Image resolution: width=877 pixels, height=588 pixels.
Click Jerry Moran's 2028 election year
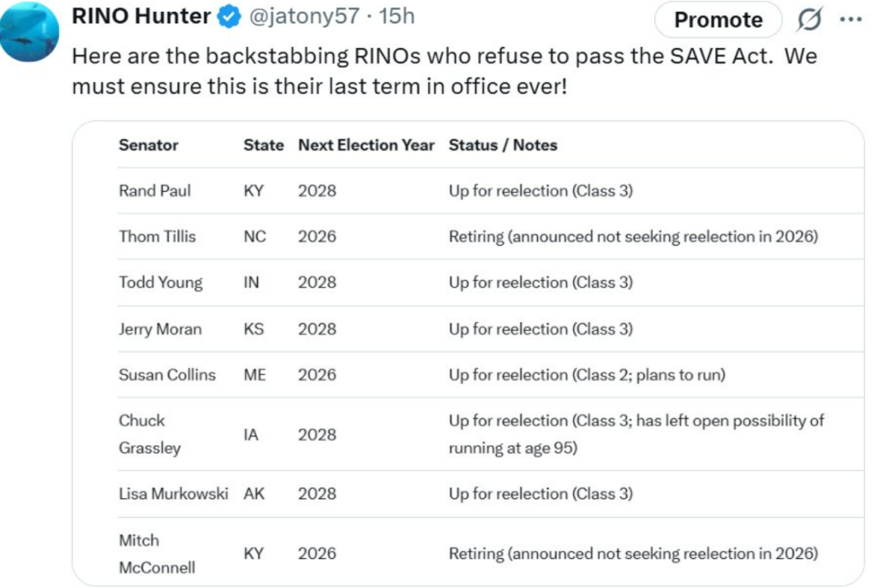tap(317, 329)
